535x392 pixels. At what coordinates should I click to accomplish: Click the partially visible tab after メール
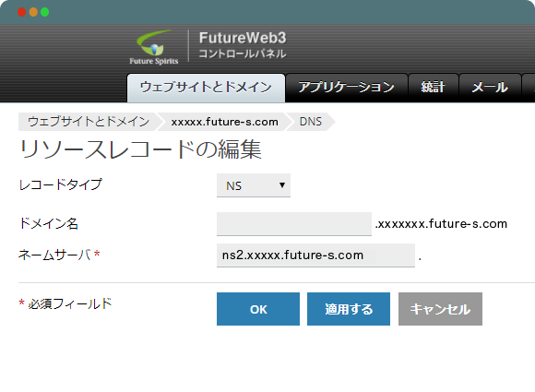[x=529, y=88]
